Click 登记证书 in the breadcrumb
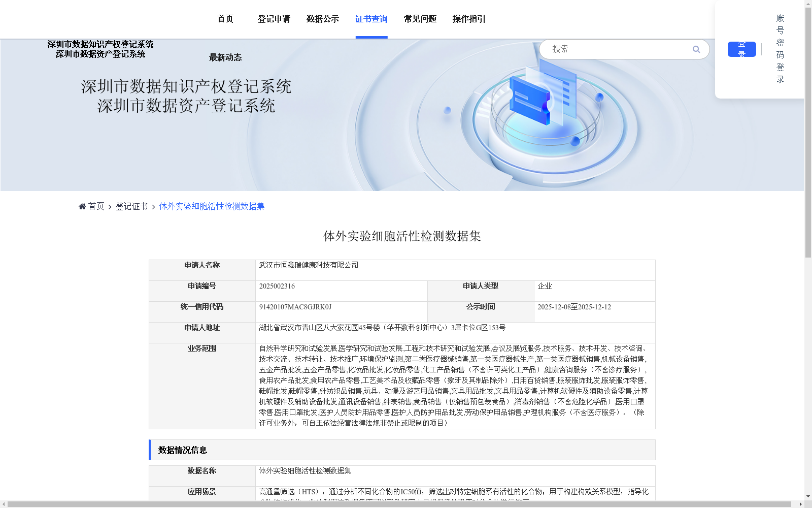The height and width of the screenshot is (508, 812). pos(131,206)
